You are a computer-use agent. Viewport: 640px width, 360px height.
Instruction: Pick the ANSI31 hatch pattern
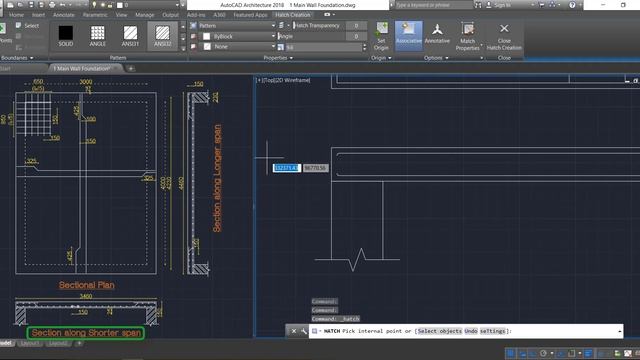click(x=130, y=36)
